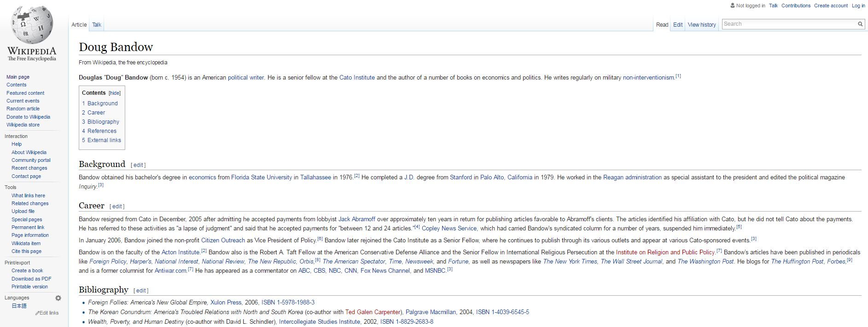Screen dimensions: 868x327
Task: Click the Log in link
Action: tap(858, 6)
